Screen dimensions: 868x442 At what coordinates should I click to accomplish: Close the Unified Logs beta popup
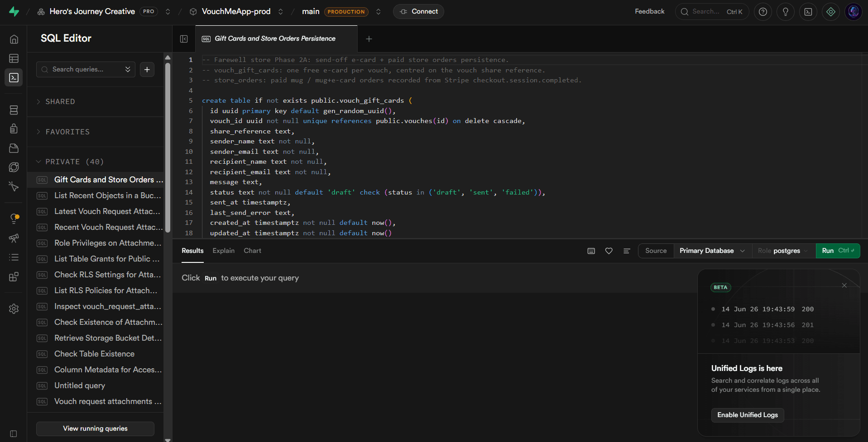(x=844, y=285)
